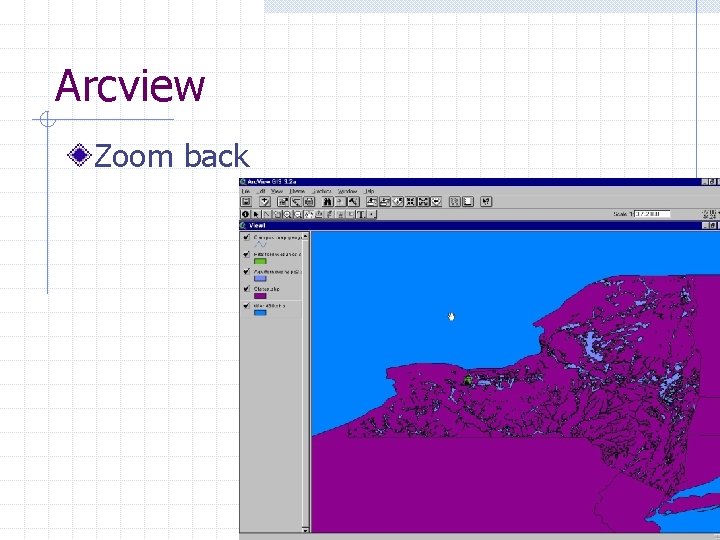Select the Pan hand tool
The width and height of the screenshot is (720, 540).
[x=309, y=214]
